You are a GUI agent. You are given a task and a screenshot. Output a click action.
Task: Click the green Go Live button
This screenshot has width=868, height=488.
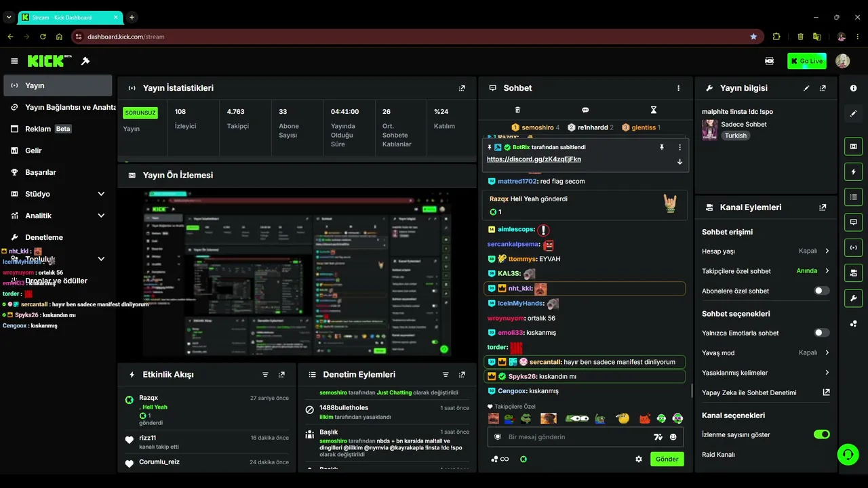807,61
